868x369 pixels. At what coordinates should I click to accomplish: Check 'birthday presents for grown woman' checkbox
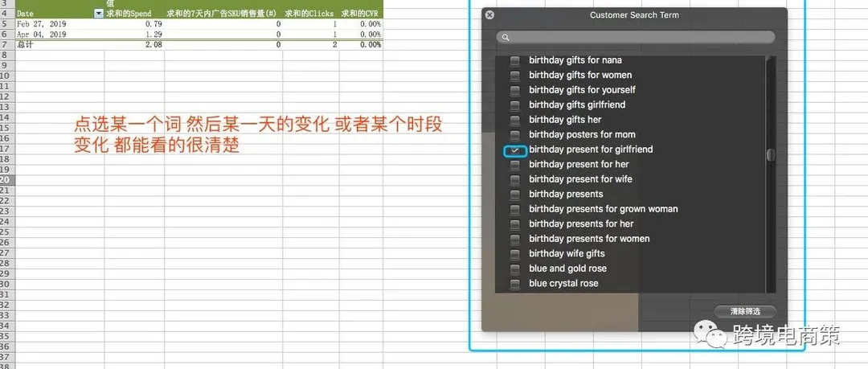coord(515,210)
